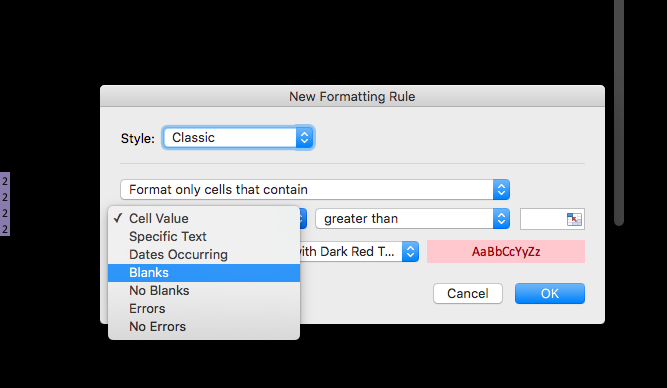667x388 pixels.
Task: Open the Style dropdown arrows
Action: tap(304, 137)
